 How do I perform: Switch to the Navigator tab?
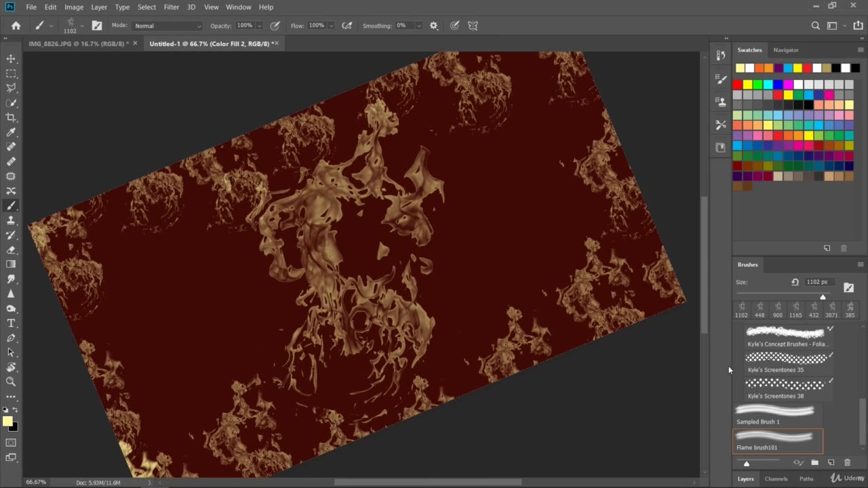coord(786,50)
